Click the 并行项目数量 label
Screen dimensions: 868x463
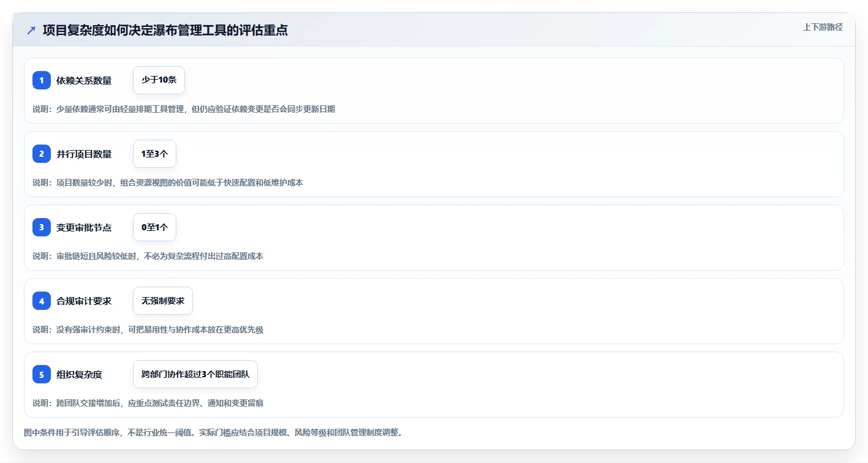coord(84,154)
